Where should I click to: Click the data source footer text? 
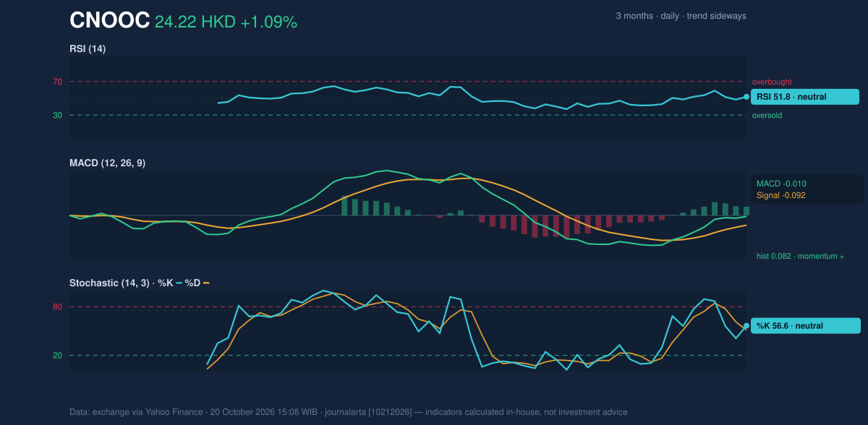(x=349, y=412)
